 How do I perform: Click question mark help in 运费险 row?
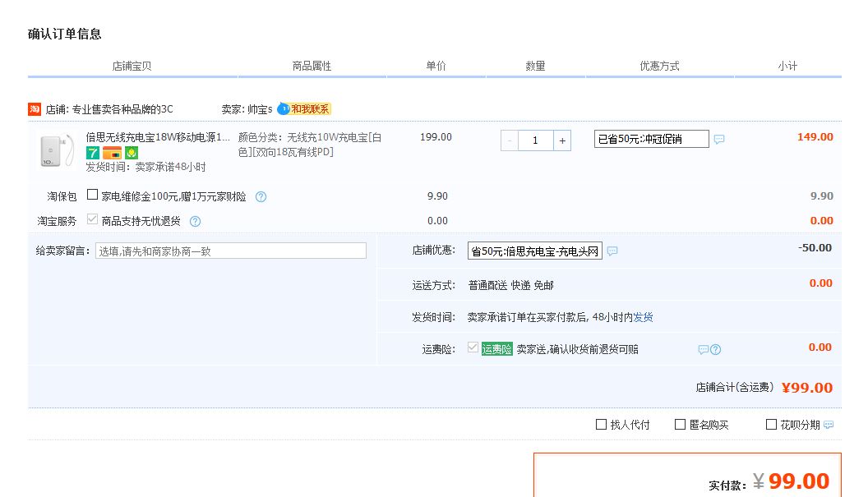click(x=715, y=350)
